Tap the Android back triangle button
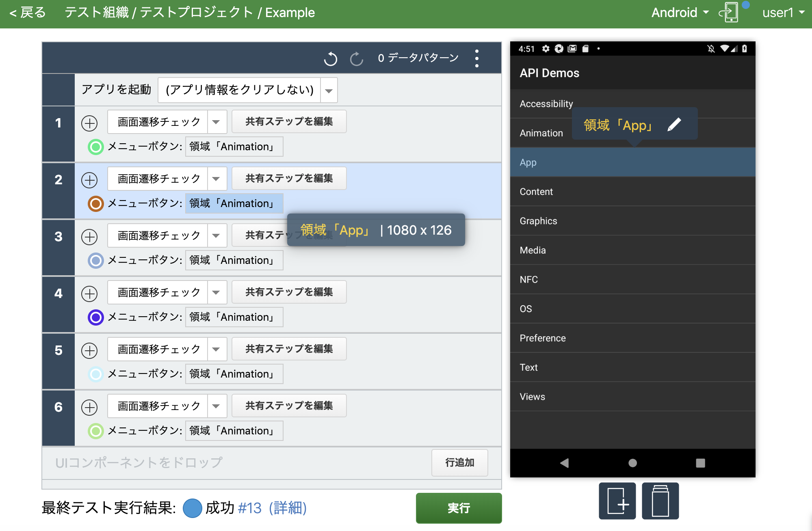Viewport: 812px width, 531px height. (x=564, y=463)
